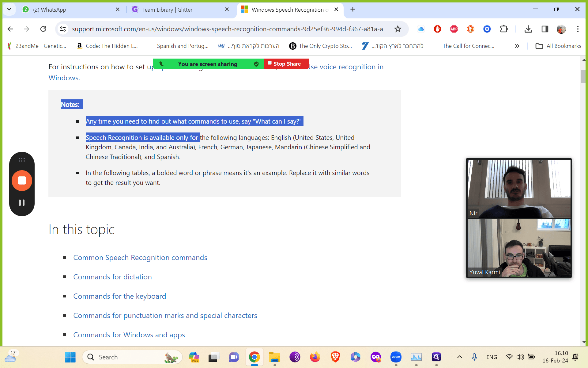The image size is (588, 368).
Task: Stop the screen recording with the orange stop button
Action: (22, 181)
